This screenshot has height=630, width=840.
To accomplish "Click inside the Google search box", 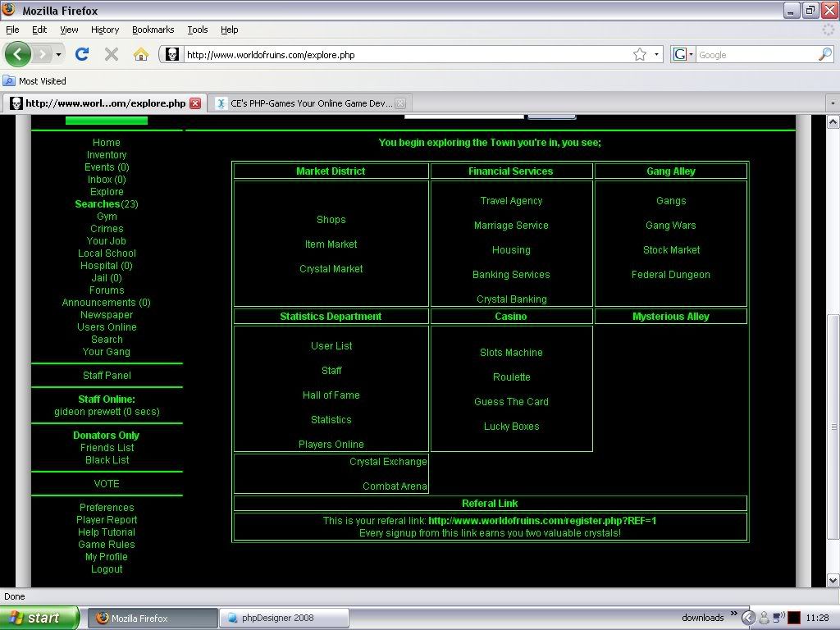I will coord(755,55).
